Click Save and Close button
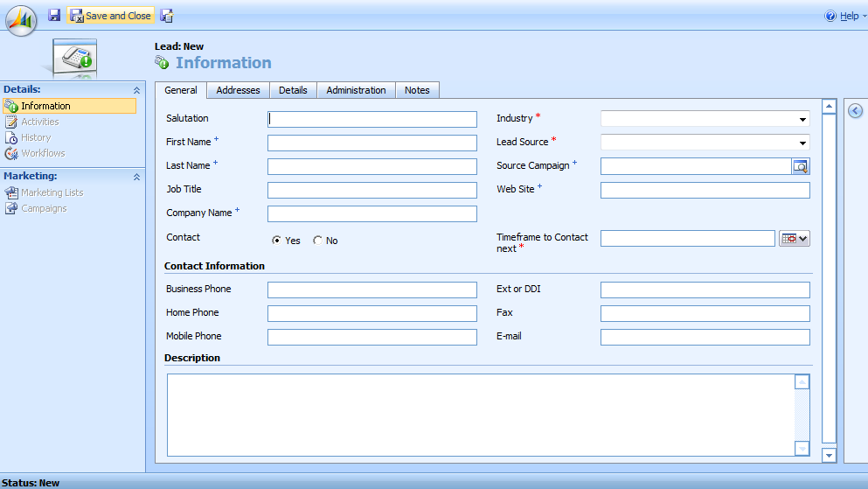Viewport: 868px width, 489px height. [x=111, y=16]
